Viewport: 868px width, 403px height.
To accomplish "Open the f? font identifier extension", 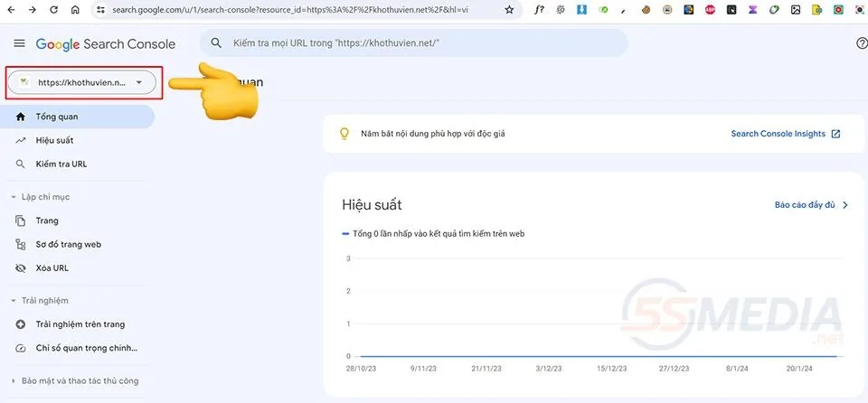I will click(539, 9).
